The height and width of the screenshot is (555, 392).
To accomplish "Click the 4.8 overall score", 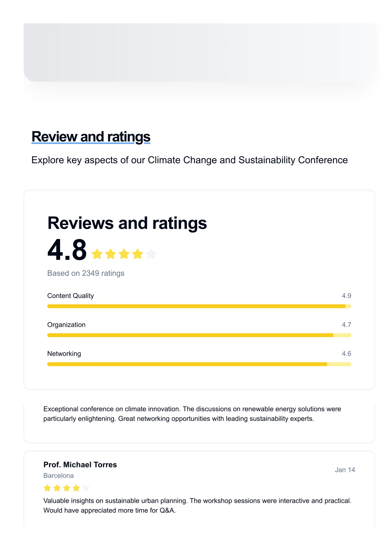I will tap(67, 250).
